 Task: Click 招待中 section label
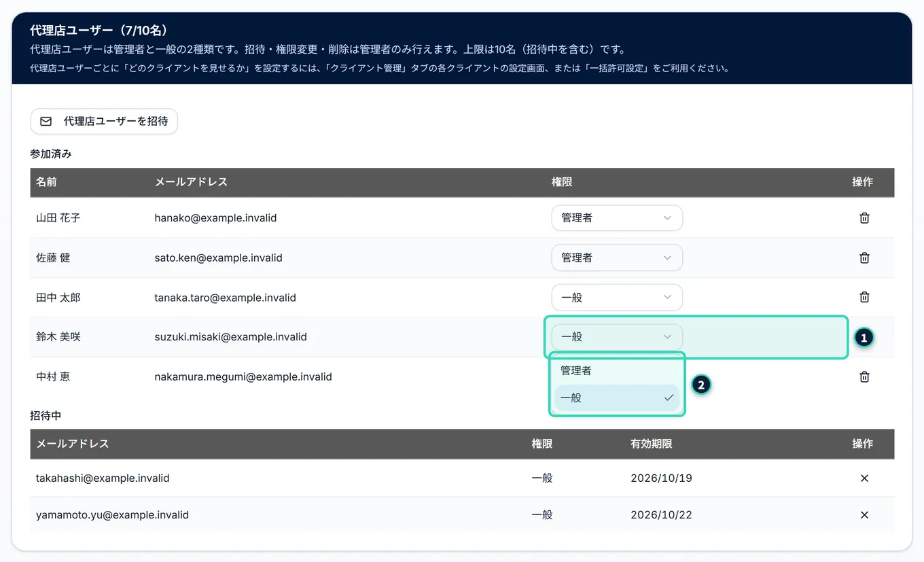(x=46, y=415)
